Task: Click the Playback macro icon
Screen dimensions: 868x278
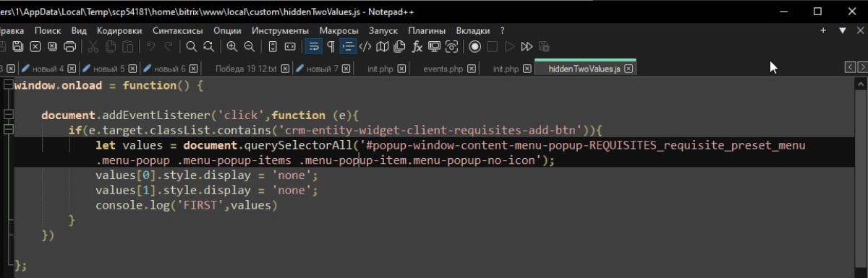Action: (x=510, y=47)
